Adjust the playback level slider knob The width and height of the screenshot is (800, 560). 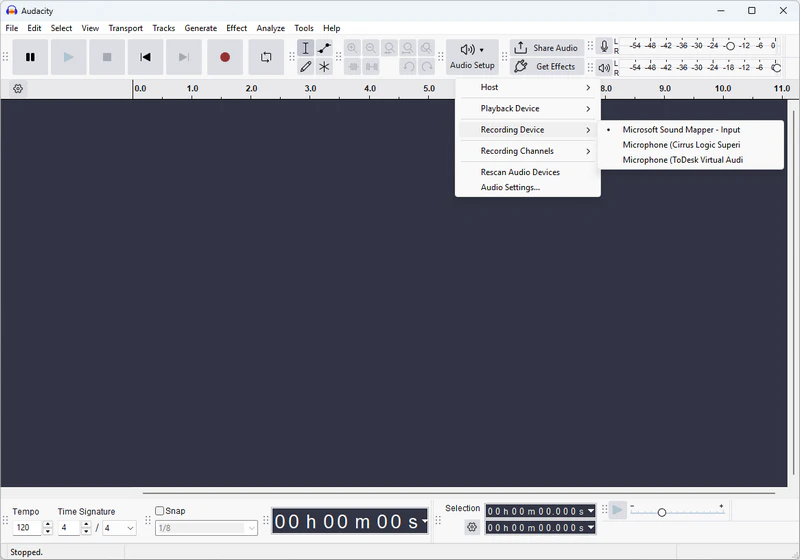coord(776,67)
